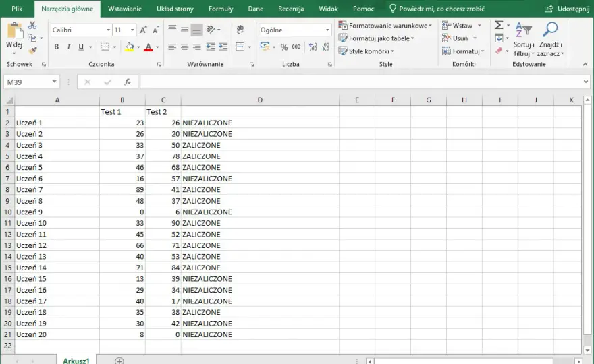Click the Paste (Wklej) clipboard icon
Image resolution: width=594 pixels, height=364 pixels.
pos(15,30)
